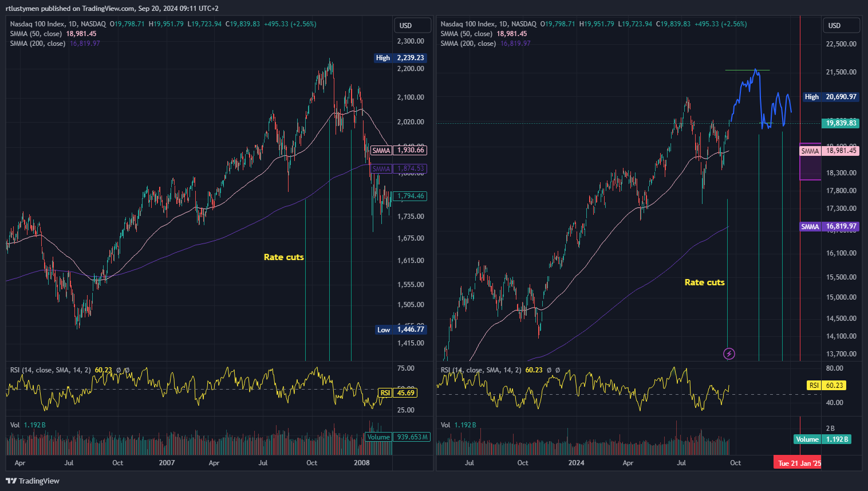Click the 2008 label on time axis

(x=362, y=463)
